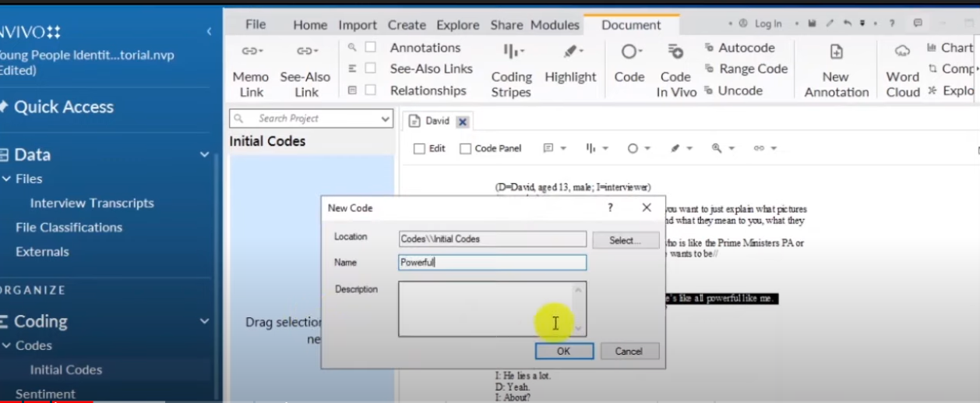Screen dimensions: 980x403
Task: Collapse the Coding section chevron
Action: (x=204, y=321)
